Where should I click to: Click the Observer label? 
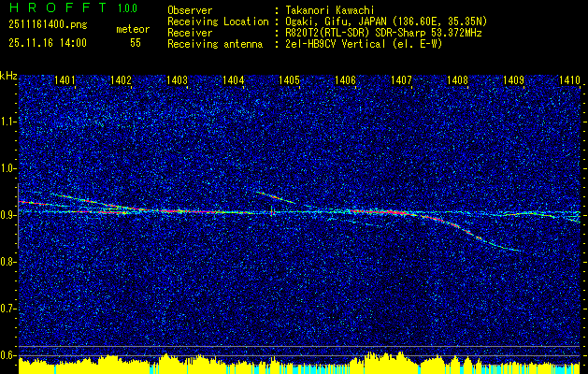point(190,10)
